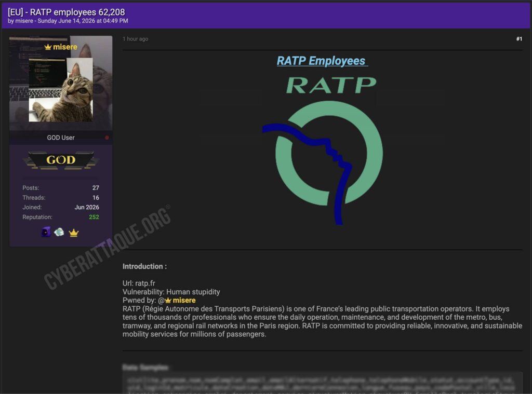Click the '@misere' mention under Pwned by

click(x=177, y=301)
